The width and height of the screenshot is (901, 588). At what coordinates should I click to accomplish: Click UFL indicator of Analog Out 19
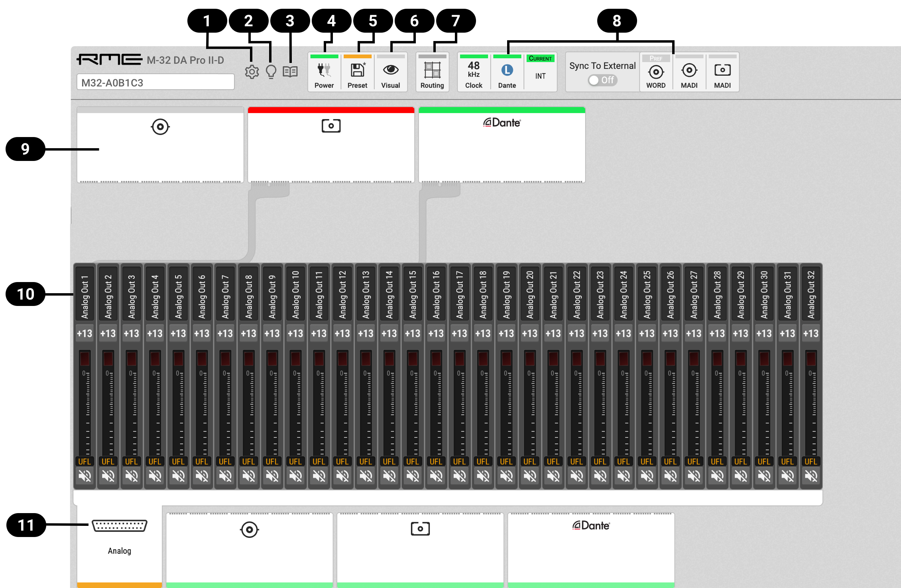506,461
